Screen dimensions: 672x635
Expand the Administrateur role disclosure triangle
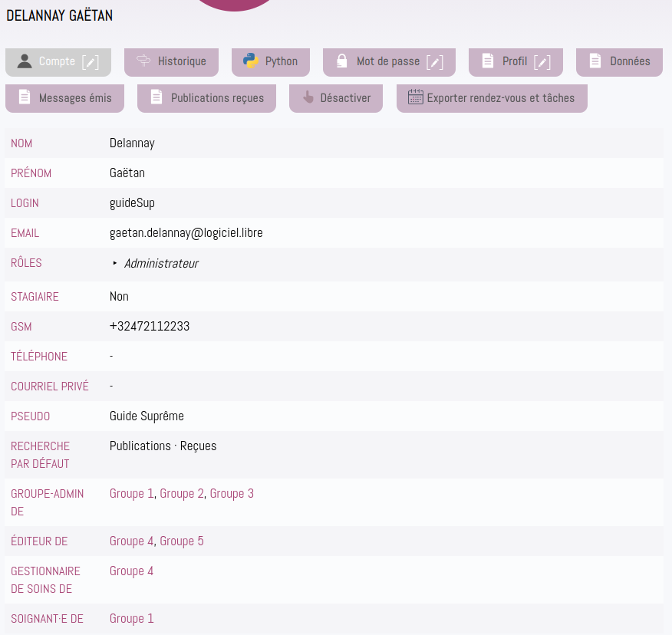[115, 263]
